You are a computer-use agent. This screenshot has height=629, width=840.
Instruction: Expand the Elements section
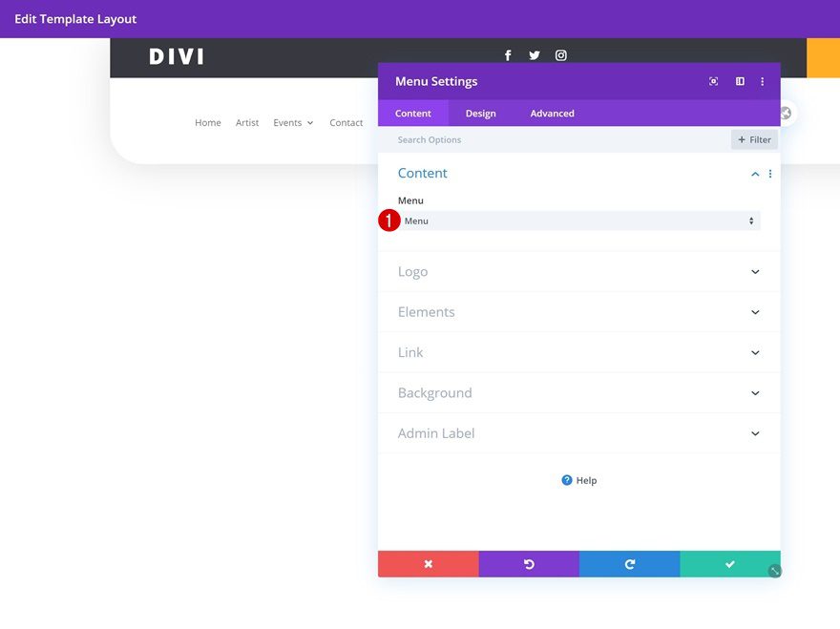click(x=579, y=312)
